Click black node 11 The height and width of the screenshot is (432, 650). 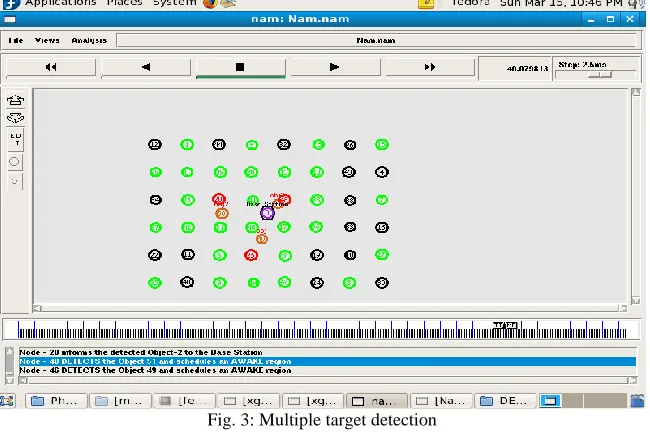pos(188,254)
